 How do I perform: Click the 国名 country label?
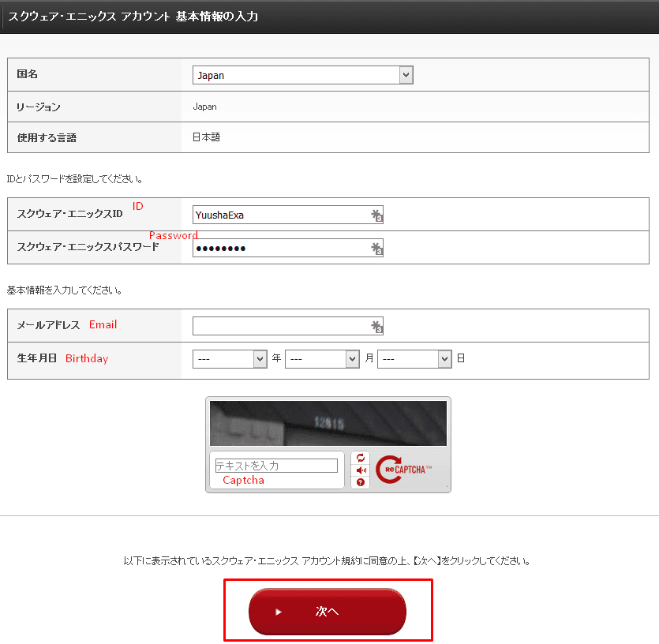point(28,74)
